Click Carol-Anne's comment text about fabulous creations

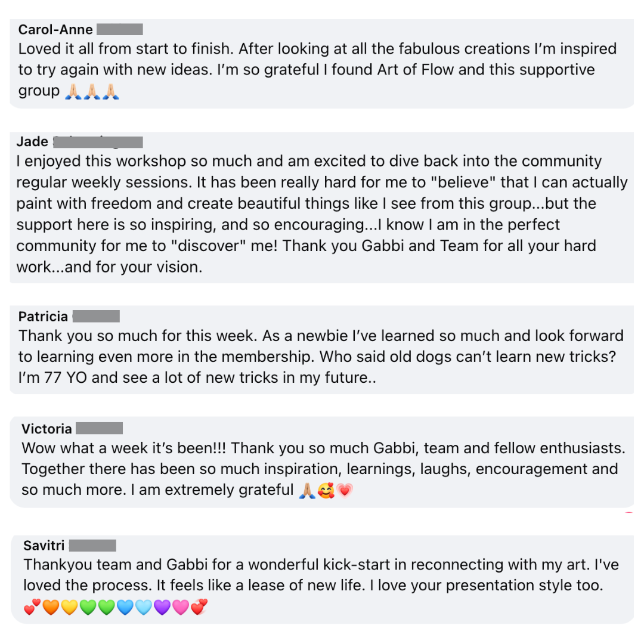[x=317, y=70]
